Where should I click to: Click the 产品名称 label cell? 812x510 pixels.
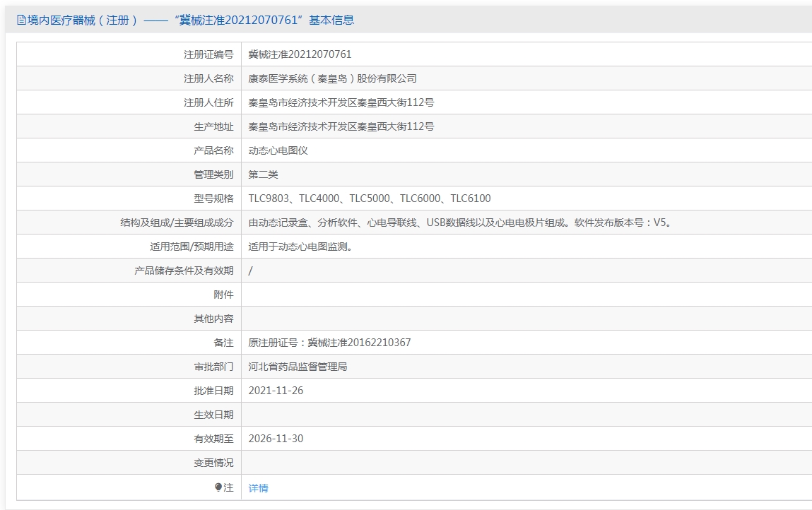tap(129, 150)
